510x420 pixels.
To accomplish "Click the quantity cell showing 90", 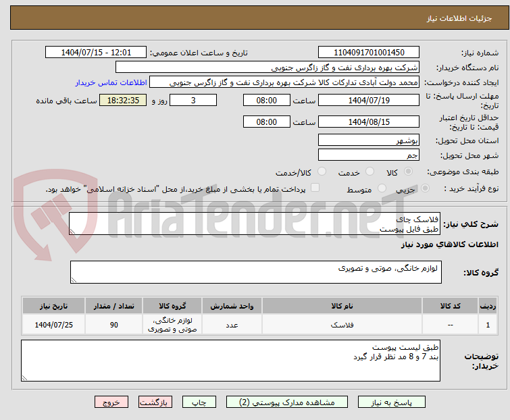I will click(x=114, y=325).
